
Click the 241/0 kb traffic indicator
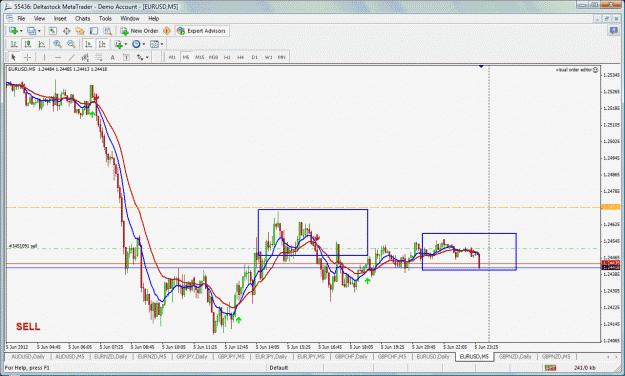[x=585, y=368]
